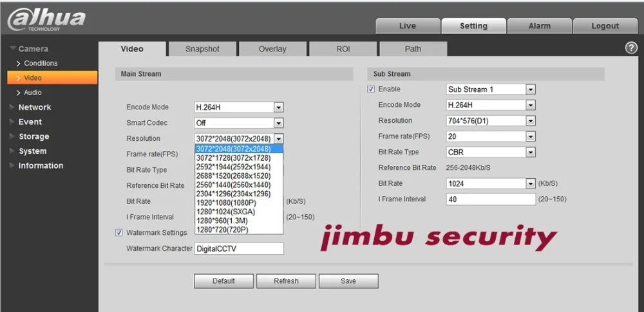Collapse the Main Stream Resolution dropdown arrow
This screenshot has width=644, height=312.
pyautogui.click(x=279, y=139)
